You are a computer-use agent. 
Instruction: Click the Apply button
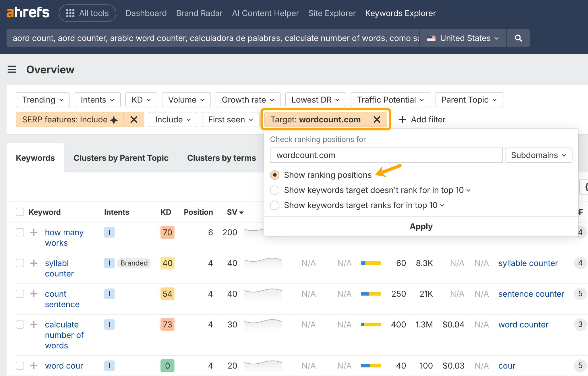[421, 226]
